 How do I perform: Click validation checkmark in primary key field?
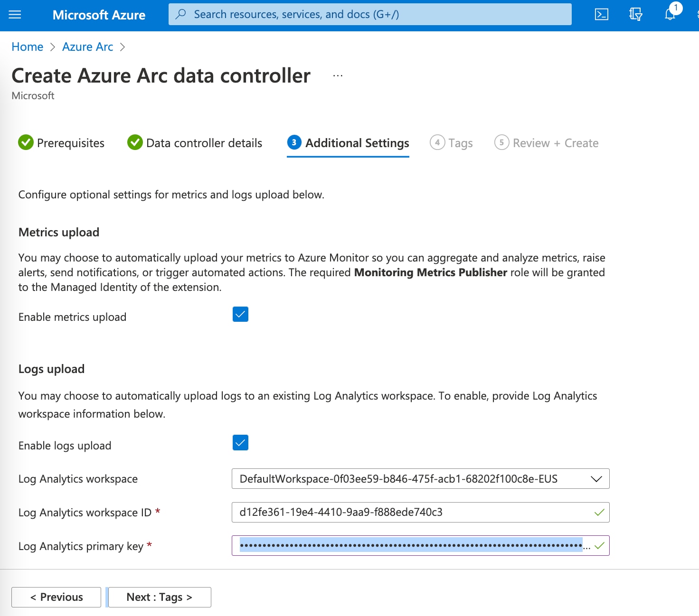[599, 546]
